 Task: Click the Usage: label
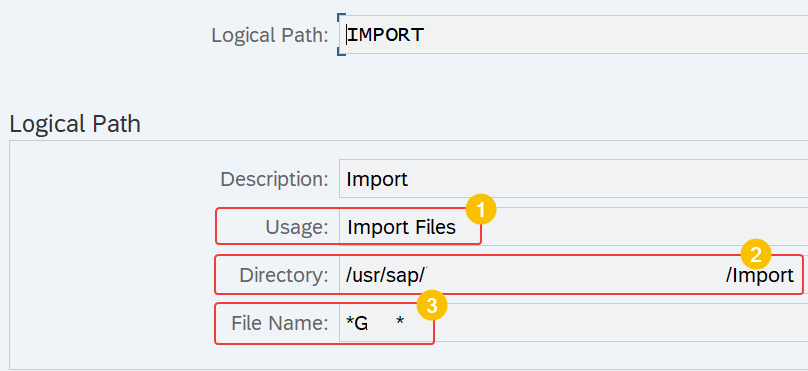[x=297, y=227]
